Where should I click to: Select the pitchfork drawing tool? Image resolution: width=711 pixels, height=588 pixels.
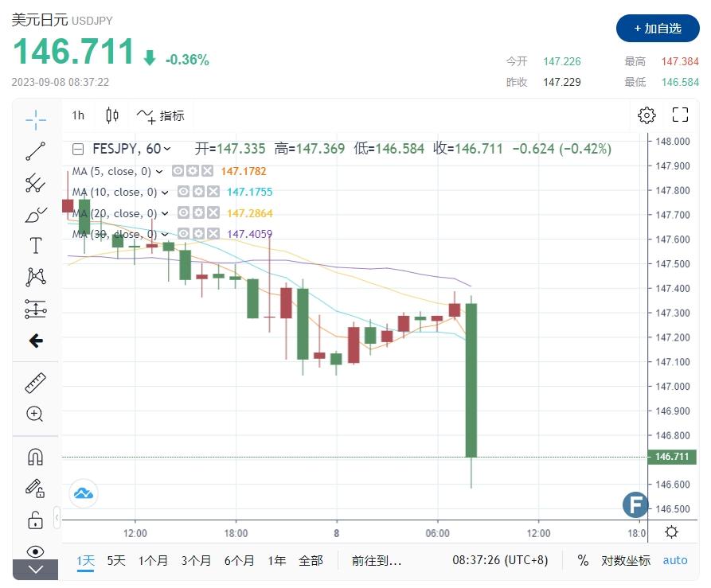(x=35, y=183)
